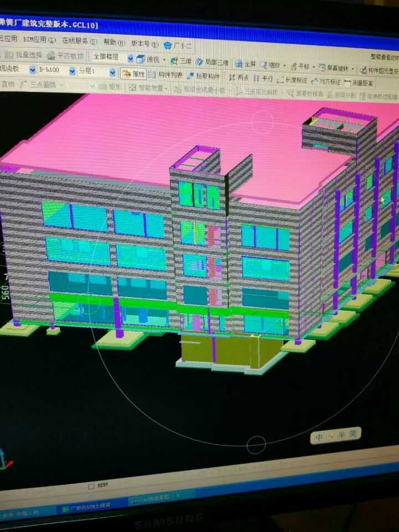Click the 智能布置 smart layout tool
The image size is (399, 532).
click(x=147, y=88)
